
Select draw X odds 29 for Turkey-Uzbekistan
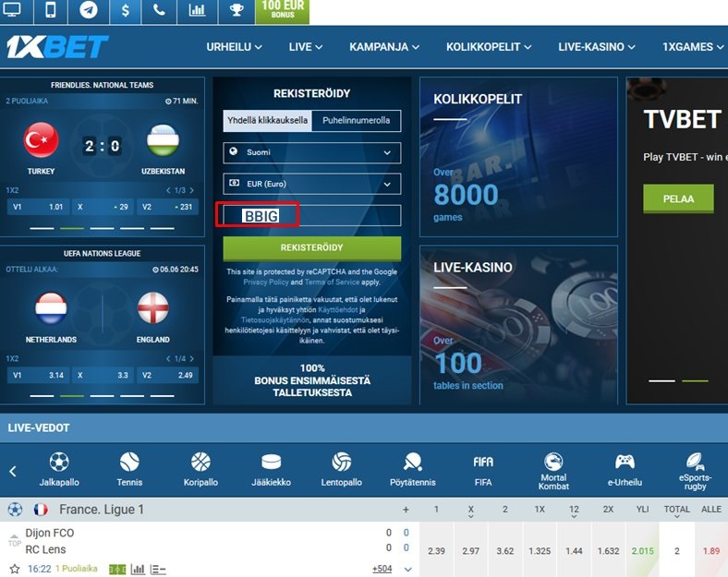click(x=103, y=207)
